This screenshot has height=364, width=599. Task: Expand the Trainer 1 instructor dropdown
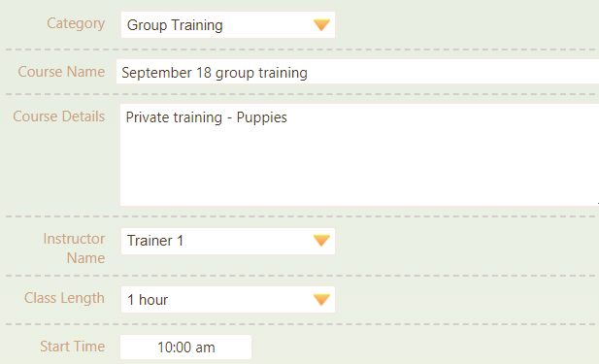228,242
